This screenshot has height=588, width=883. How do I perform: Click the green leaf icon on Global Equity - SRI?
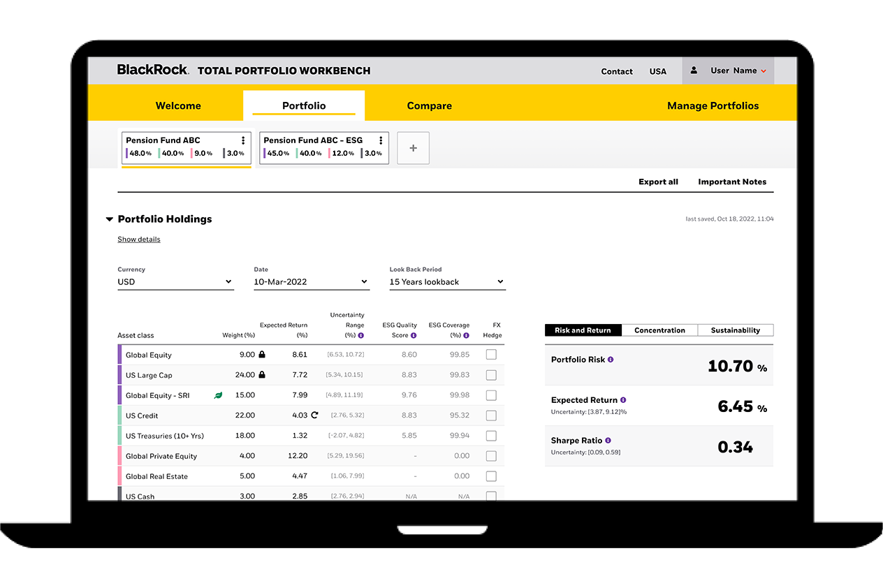point(218,395)
